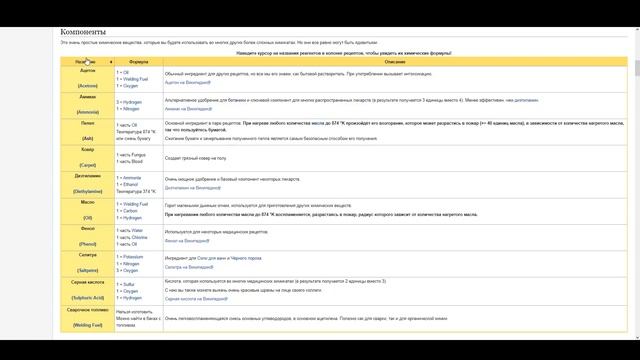Click the Сварочное топливо (Welding Fuel) name cell
640x360 pixels.
pos(87,319)
